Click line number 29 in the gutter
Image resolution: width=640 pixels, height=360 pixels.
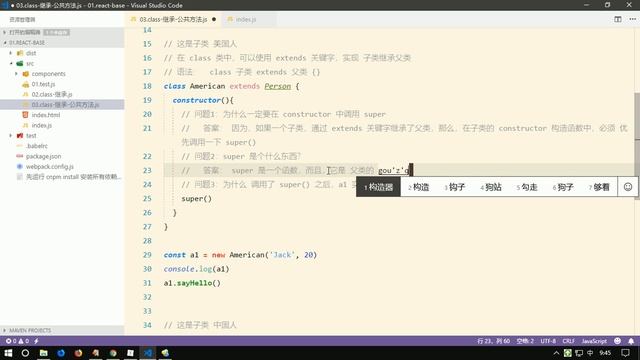[147, 255]
